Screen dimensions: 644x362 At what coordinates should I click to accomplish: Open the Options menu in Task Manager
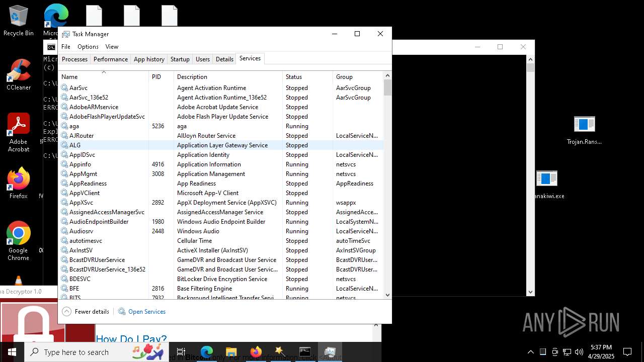point(88,46)
